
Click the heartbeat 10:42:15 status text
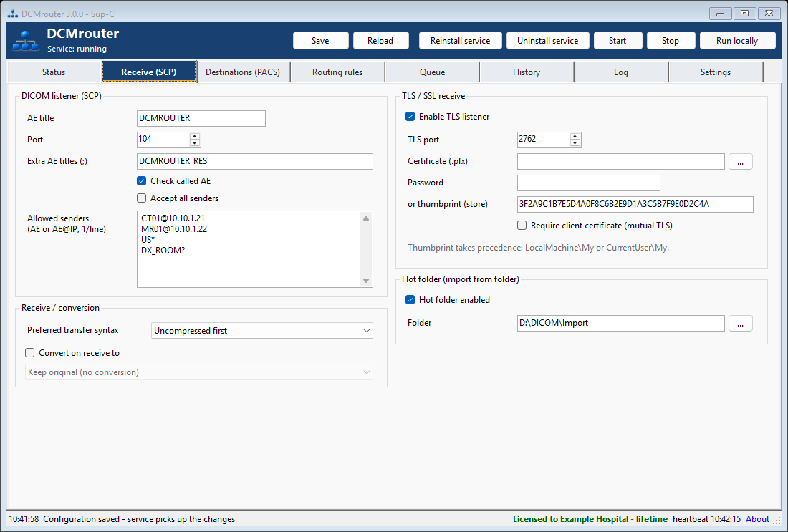pos(706,519)
